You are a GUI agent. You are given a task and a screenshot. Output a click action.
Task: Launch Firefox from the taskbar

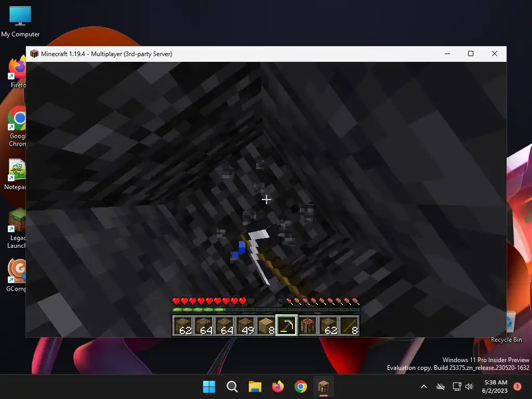click(278, 387)
